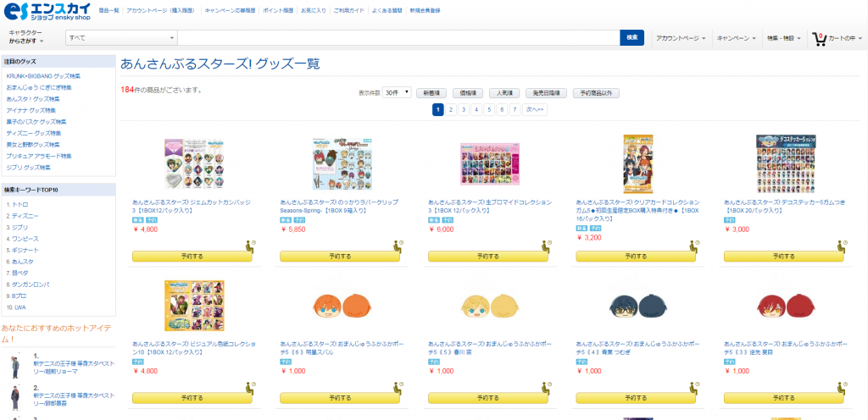Click 次へ>> next page link

point(536,110)
